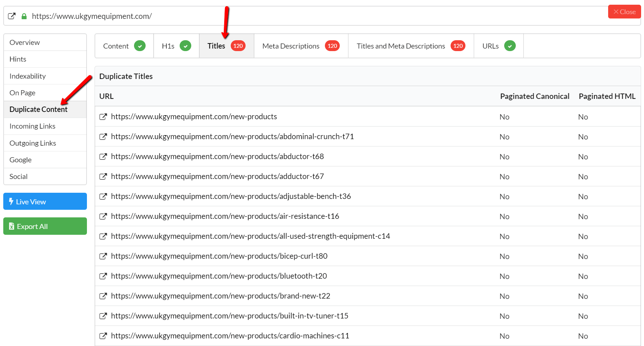
Task: Open external link icon for air-resistance-t16 row
Action: [103, 216]
